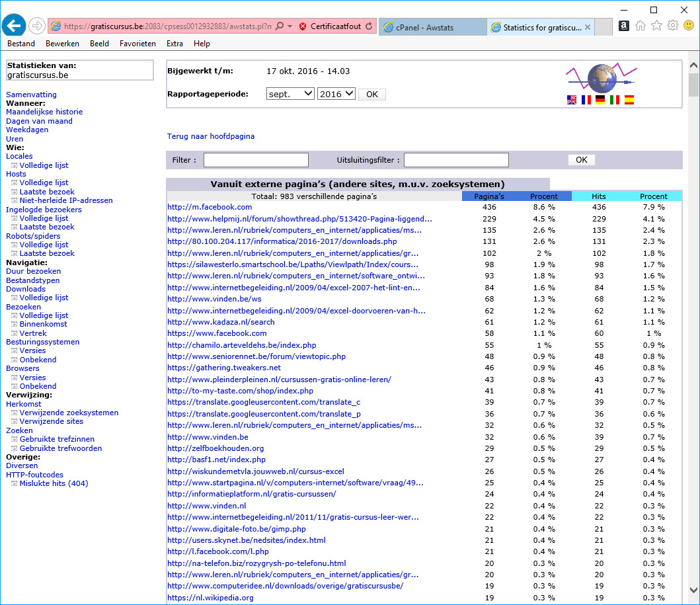
Task: Close the 'Statistics for gratiscu...' tab
Action: click(588, 27)
